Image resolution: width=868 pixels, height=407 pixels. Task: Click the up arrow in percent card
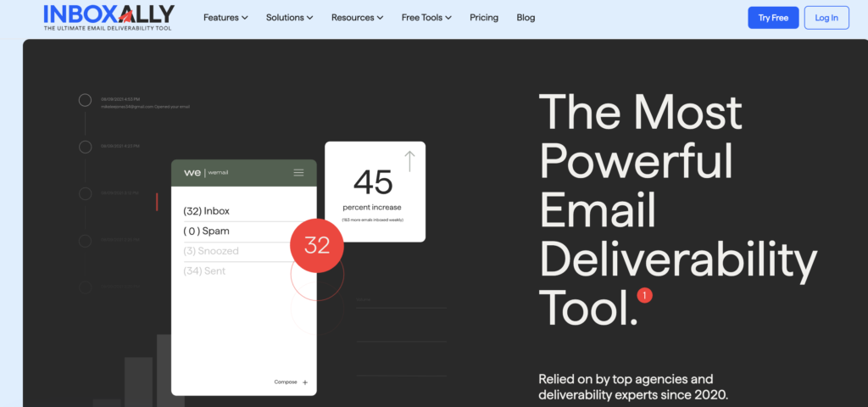409,161
